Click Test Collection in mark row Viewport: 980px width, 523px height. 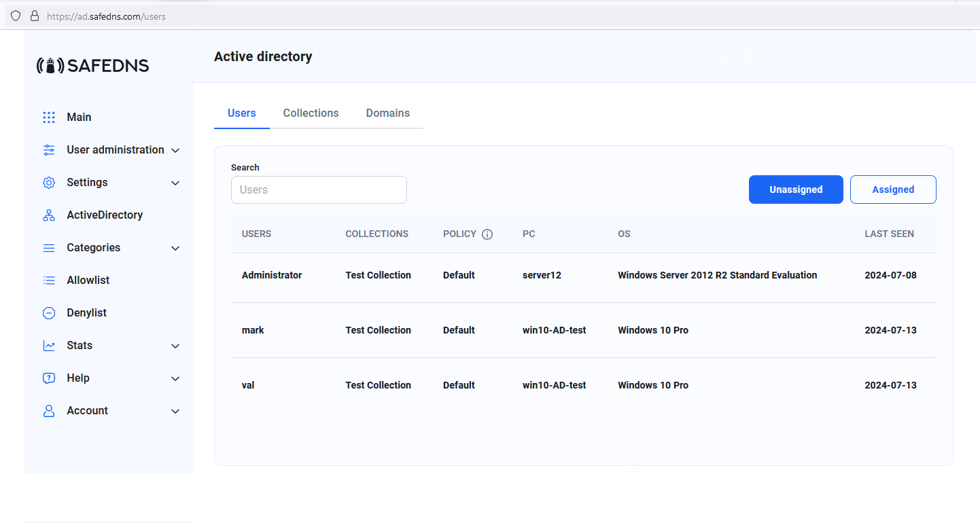click(378, 330)
